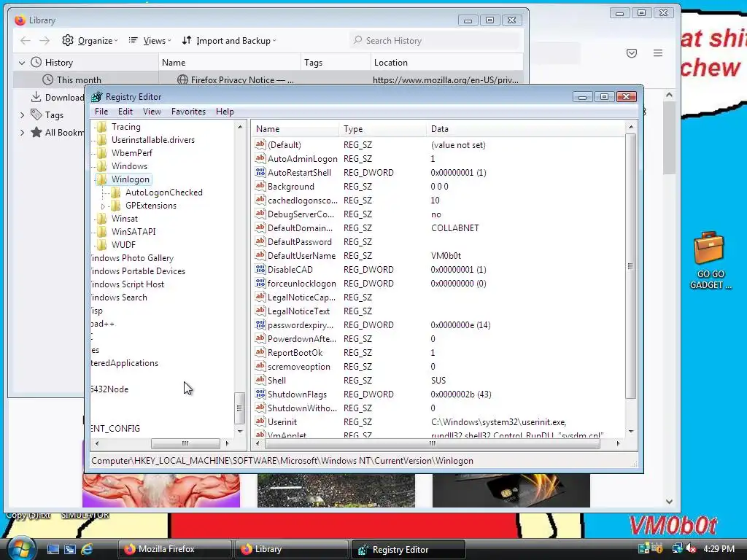Collapse the History node in Library

[21, 63]
